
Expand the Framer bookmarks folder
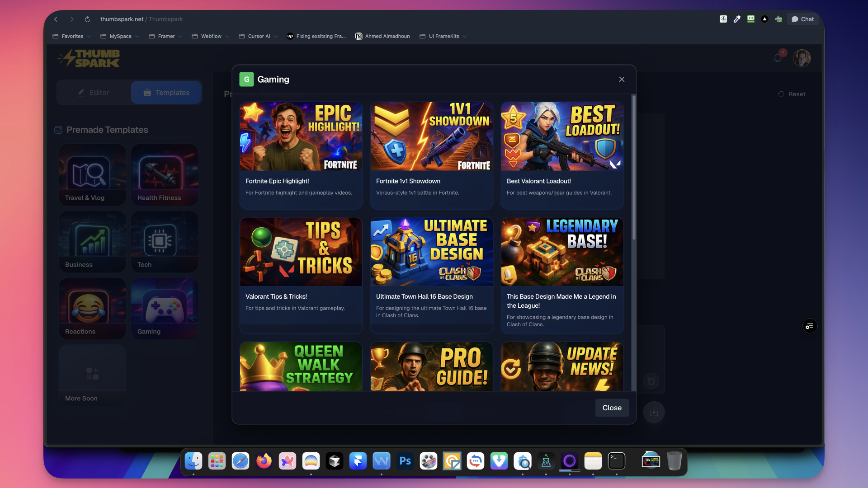(165, 36)
